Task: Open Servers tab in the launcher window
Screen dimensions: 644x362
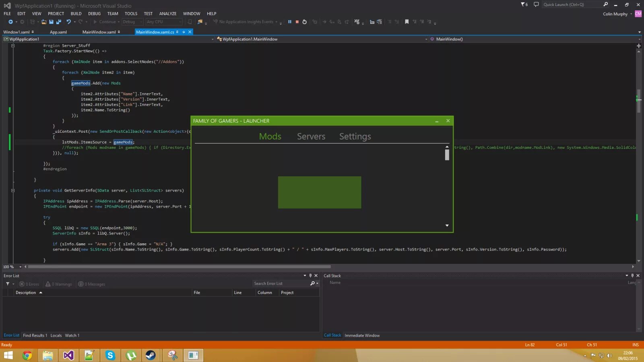Action: point(311,136)
